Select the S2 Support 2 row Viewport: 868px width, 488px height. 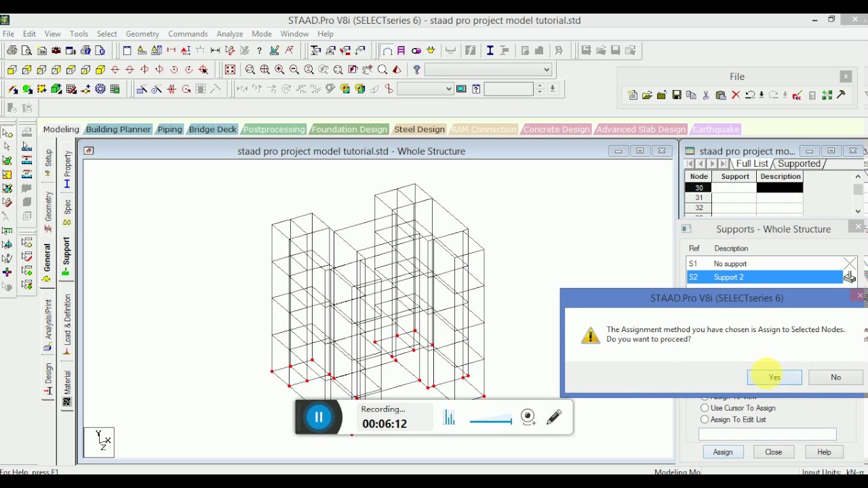(764, 277)
